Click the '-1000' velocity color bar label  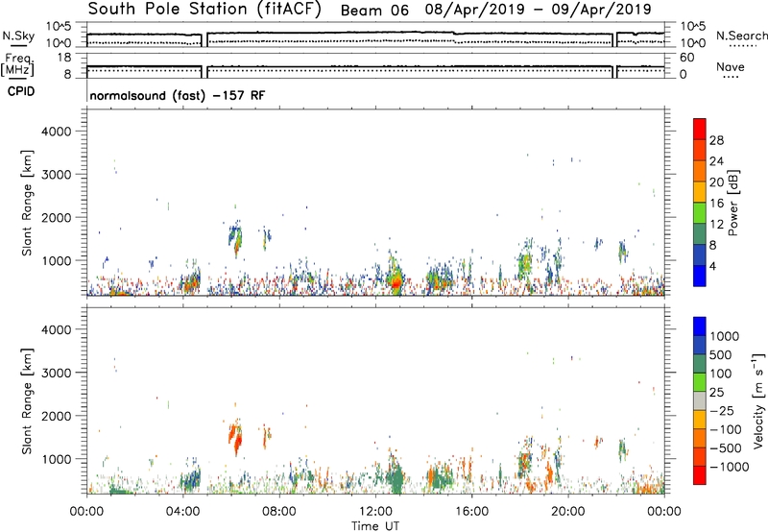pyautogui.click(x=730, y=467)
